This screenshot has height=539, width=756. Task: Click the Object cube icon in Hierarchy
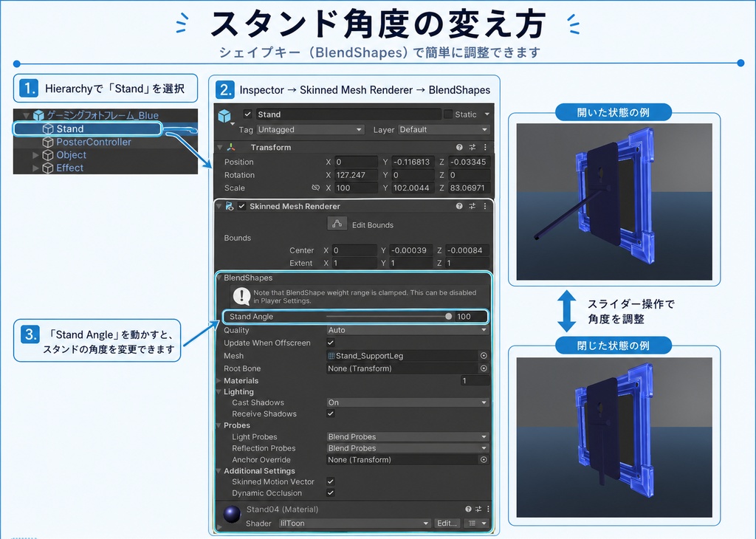[x=48, y=155]
